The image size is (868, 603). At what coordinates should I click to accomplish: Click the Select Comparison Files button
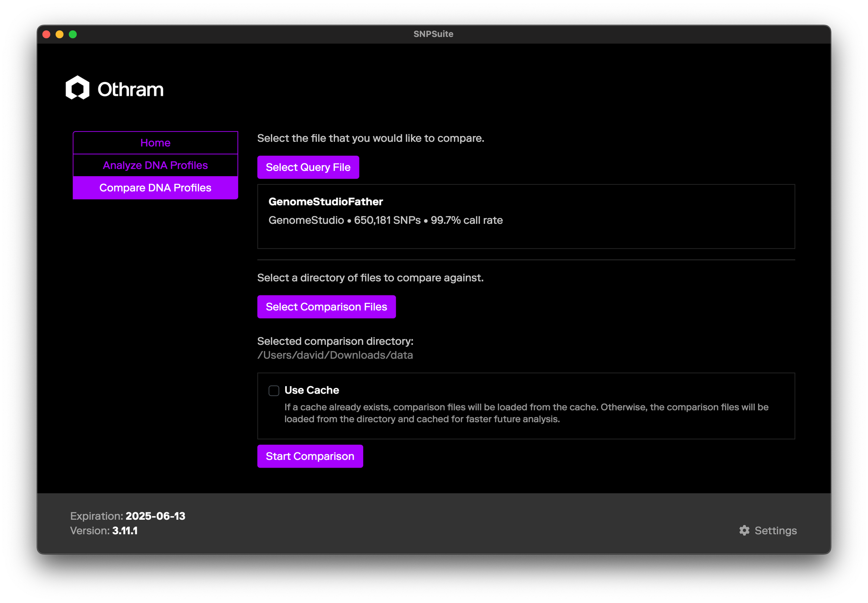pos(326,307)
